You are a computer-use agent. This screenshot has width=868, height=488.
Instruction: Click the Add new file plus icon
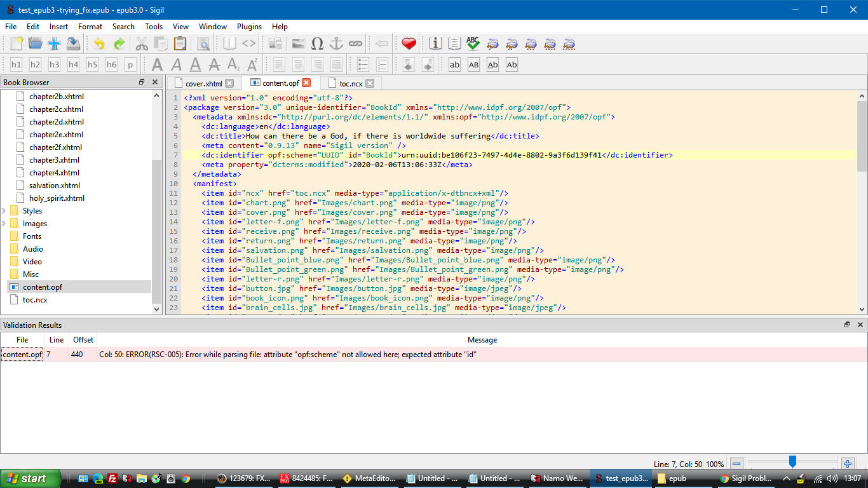pyautogui.click(x=54, y=44)
